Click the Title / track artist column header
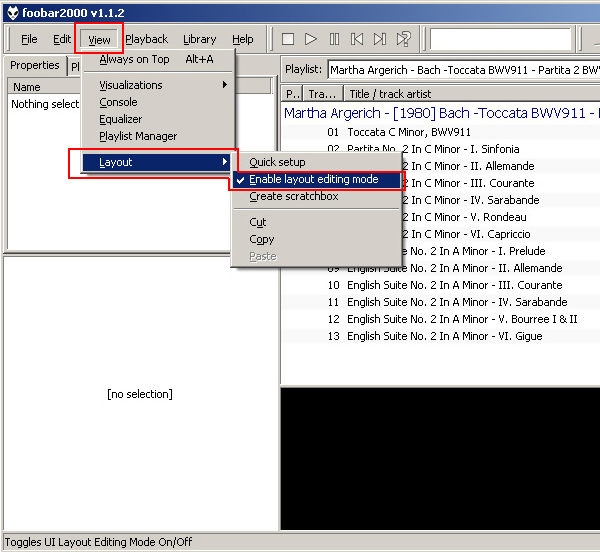Image resolution: width=600 pixels, height=552 pixels. (x=472, y=94)
